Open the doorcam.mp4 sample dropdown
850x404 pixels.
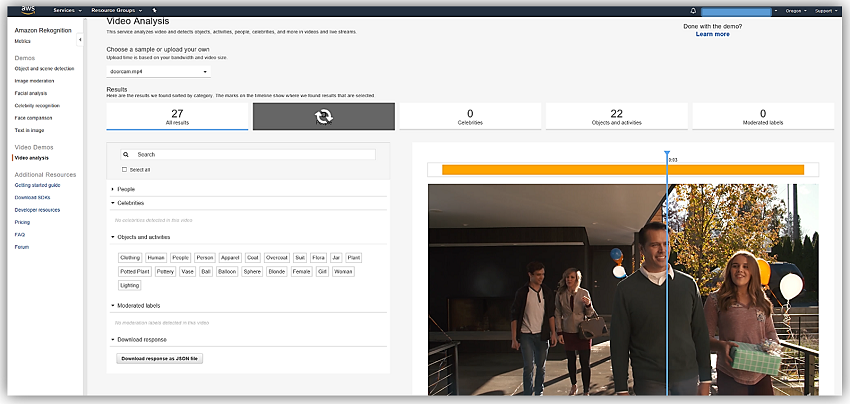(160, 72)
